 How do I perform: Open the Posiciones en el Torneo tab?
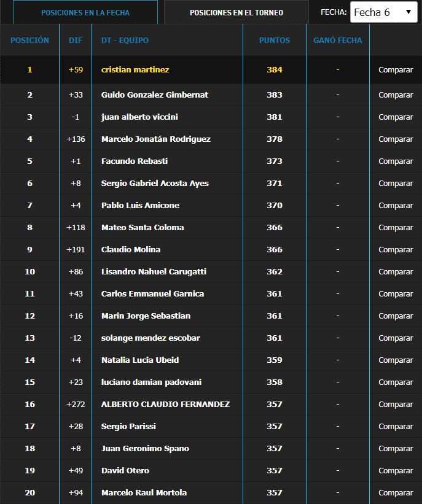pyautogui.click(x=236, y=12)
